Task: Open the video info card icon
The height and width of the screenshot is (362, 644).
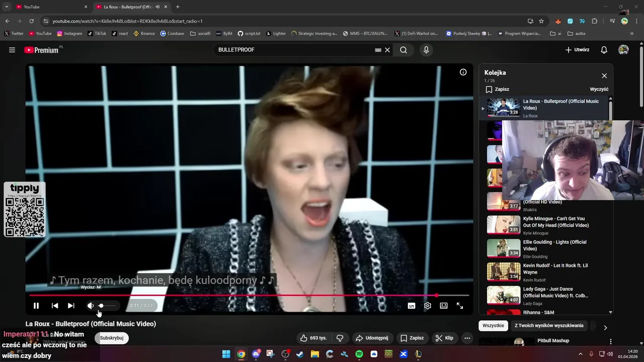Action: (x=463, y=72)
